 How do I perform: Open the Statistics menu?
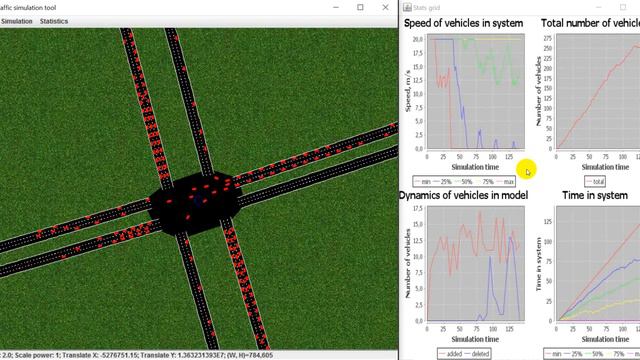coord(54,21)
